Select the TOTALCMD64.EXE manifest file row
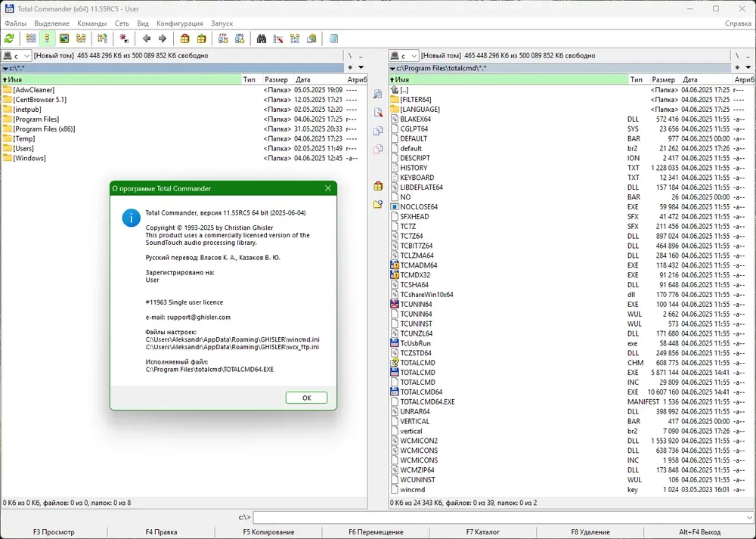 pos(572,401)
